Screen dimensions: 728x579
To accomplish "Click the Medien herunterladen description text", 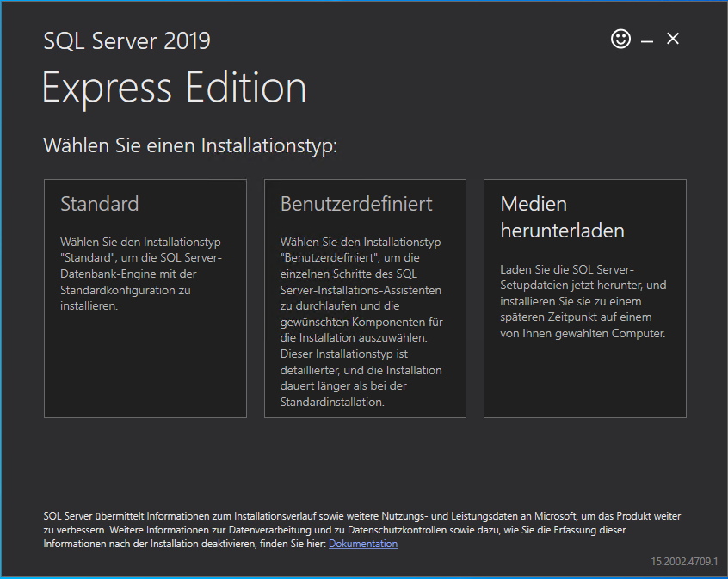I will pos(583,301).
